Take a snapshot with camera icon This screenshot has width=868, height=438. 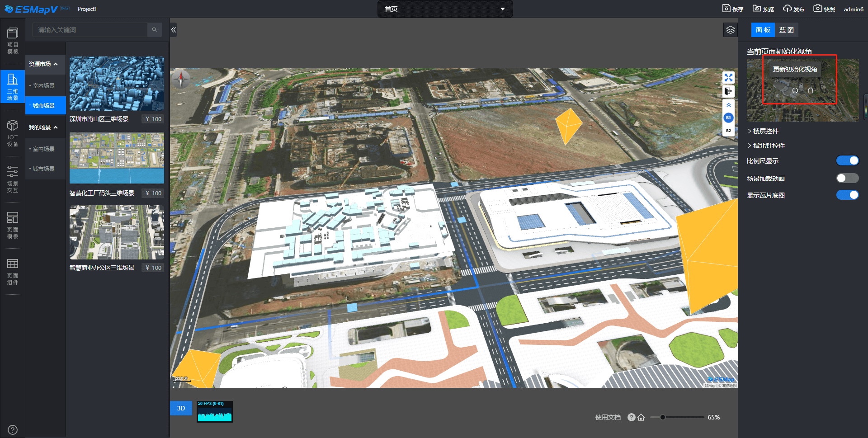(x=817, y=9)
